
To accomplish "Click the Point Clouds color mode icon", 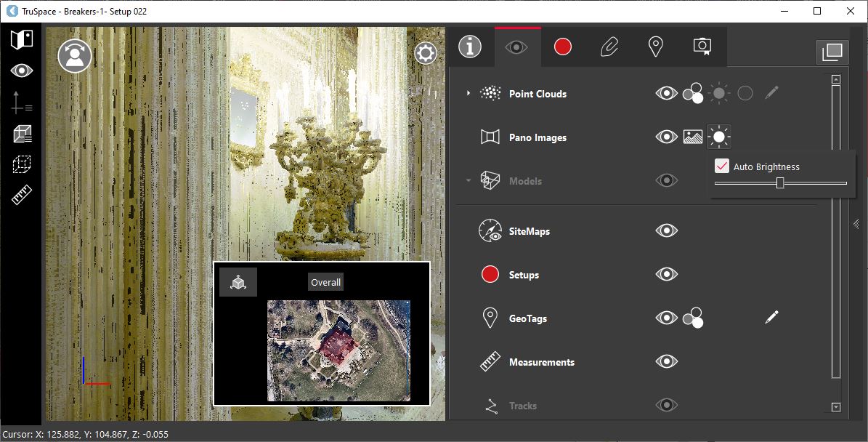I will [x=692, y=93].
